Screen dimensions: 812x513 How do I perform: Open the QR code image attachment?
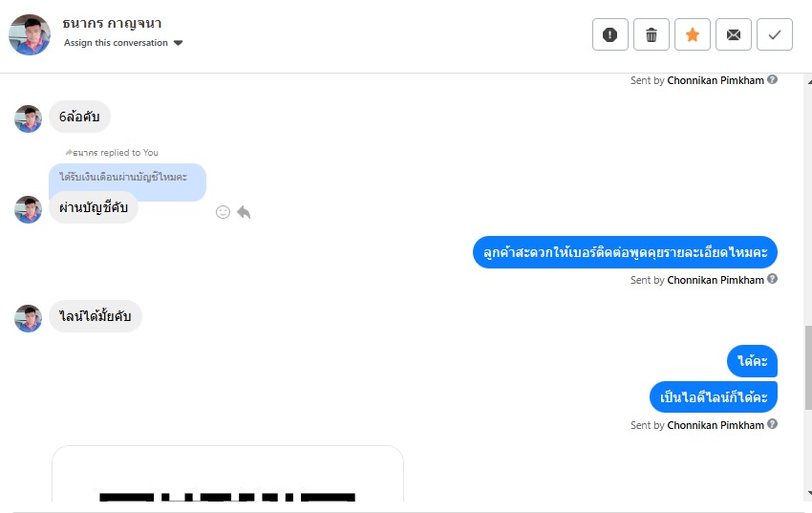pos(228,474)
